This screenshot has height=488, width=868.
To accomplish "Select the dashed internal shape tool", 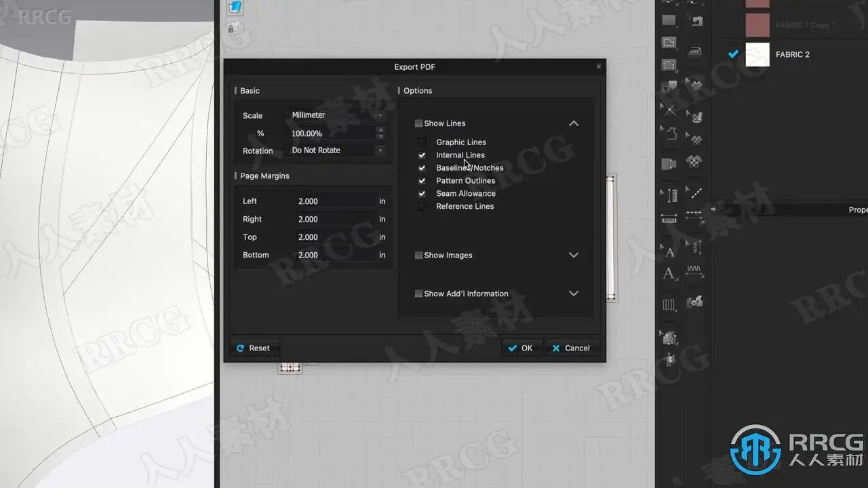I will click(669, 65).
